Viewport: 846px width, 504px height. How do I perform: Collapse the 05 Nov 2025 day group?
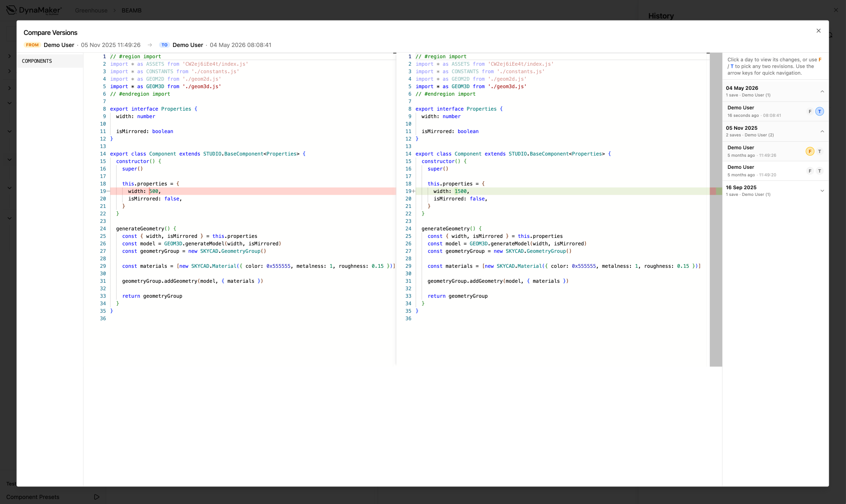(822, 131)
